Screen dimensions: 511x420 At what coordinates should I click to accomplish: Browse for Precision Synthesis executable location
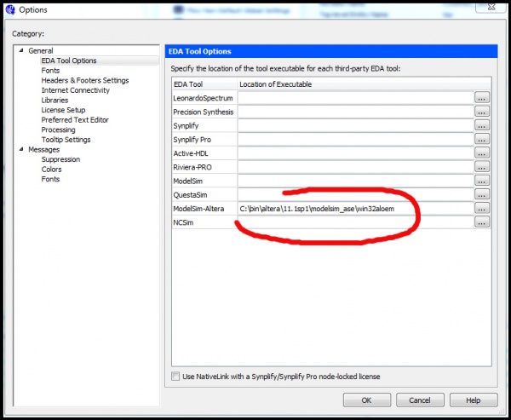click(x=482, y=112)
